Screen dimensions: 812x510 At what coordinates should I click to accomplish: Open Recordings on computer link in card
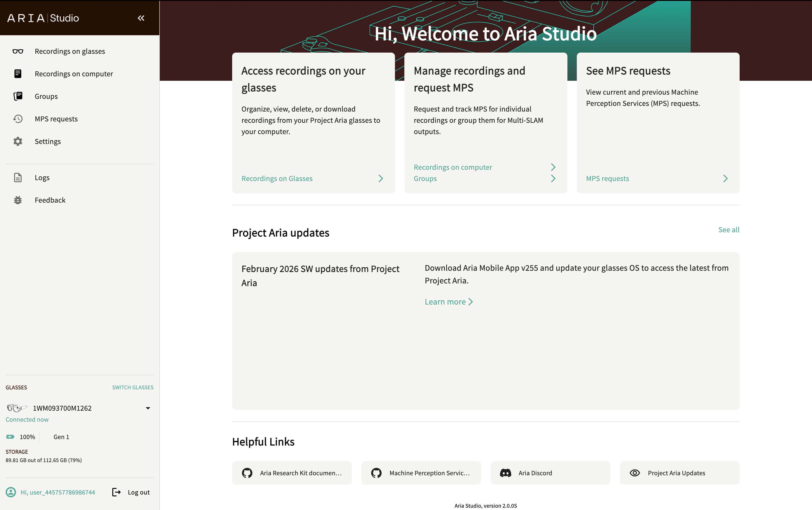(x=453, y=167)
